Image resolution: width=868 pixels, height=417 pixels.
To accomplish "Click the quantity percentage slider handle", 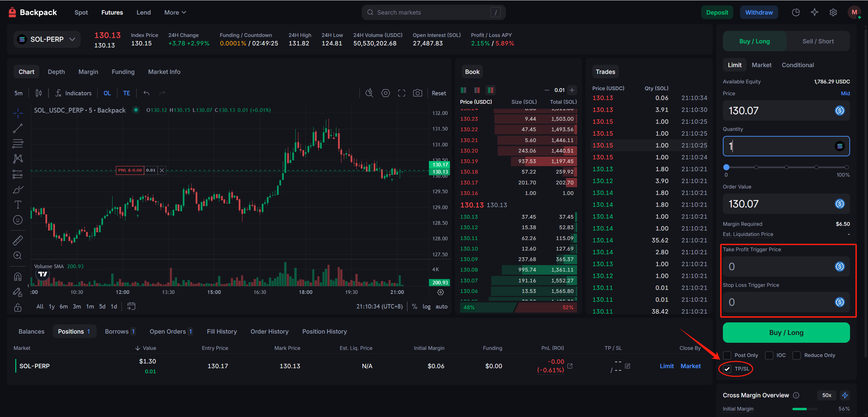I will click(x=726, y=167).
